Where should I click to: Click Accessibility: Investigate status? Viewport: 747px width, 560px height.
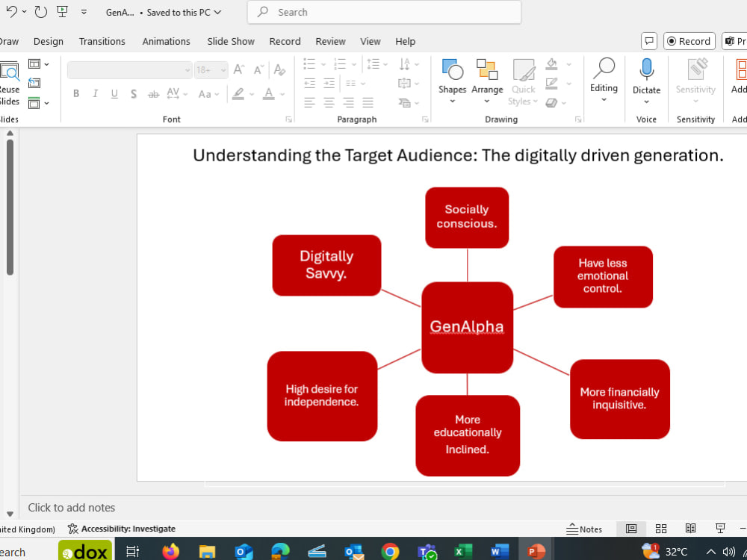(x=122, y=529)
